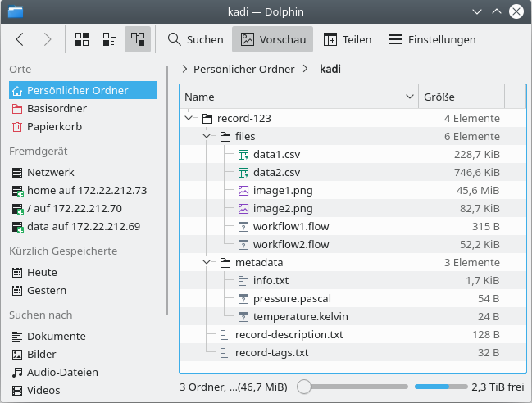Switch to compact view mode

109,39
